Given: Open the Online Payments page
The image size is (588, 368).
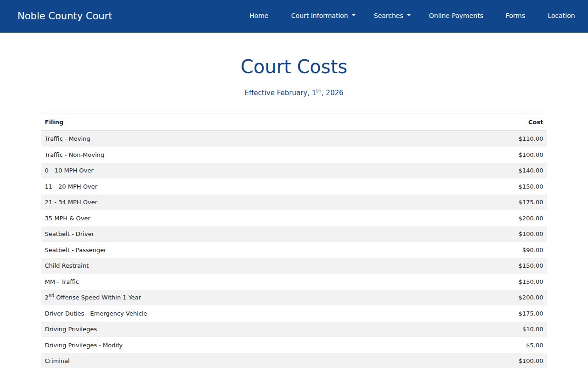Looking at the screenshot, I should pos(456,16).
